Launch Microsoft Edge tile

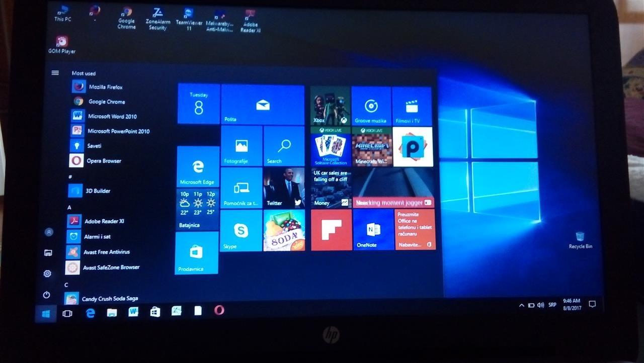pos(198,167)
